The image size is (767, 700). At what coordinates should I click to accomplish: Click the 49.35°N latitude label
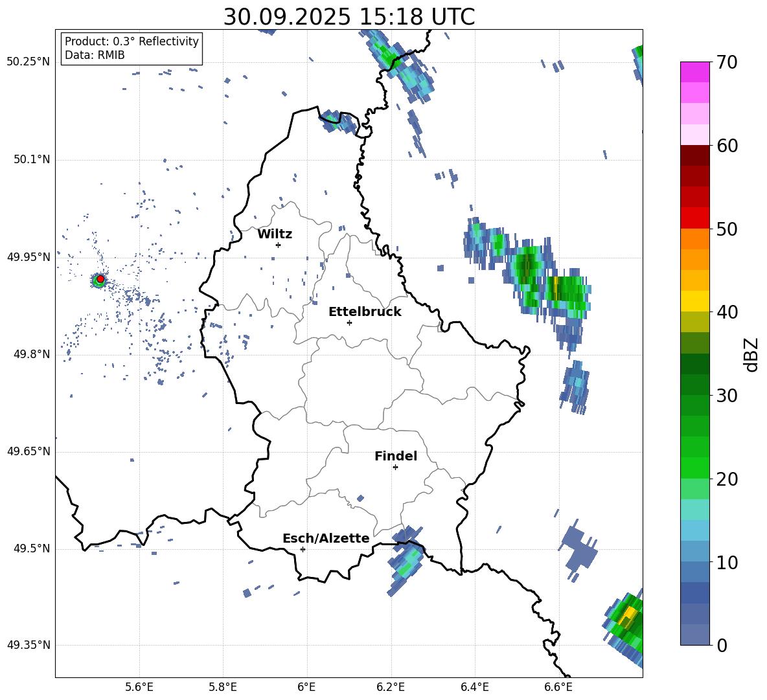point(29,645)
